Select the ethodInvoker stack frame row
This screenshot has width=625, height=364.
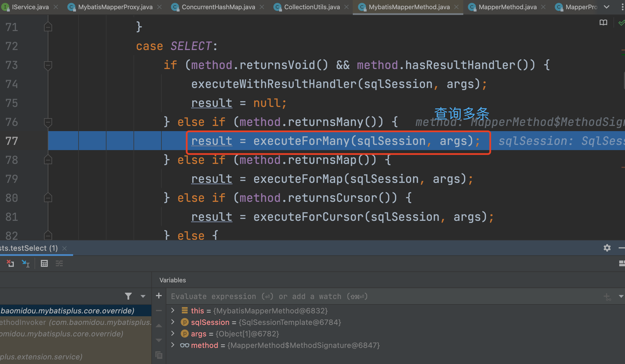point(76,322)
